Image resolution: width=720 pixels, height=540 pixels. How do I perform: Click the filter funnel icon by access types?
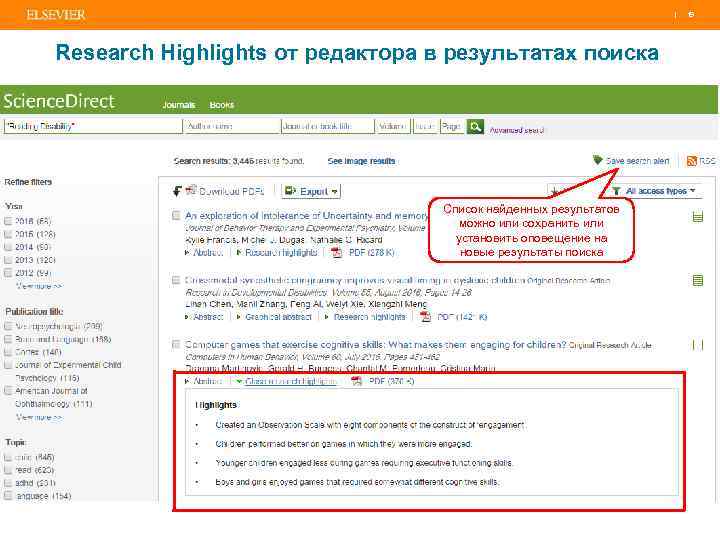click(x=617, y=191)
